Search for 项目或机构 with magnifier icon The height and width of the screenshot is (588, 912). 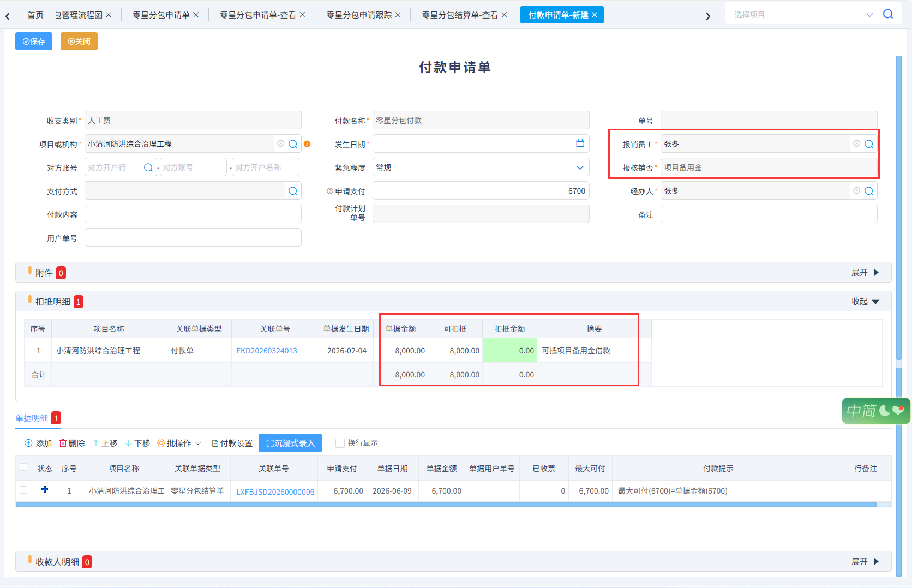(293, 144)
